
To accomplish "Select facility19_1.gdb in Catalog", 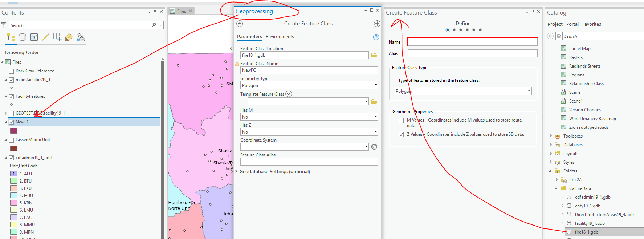I will click(x=590, y=223).
